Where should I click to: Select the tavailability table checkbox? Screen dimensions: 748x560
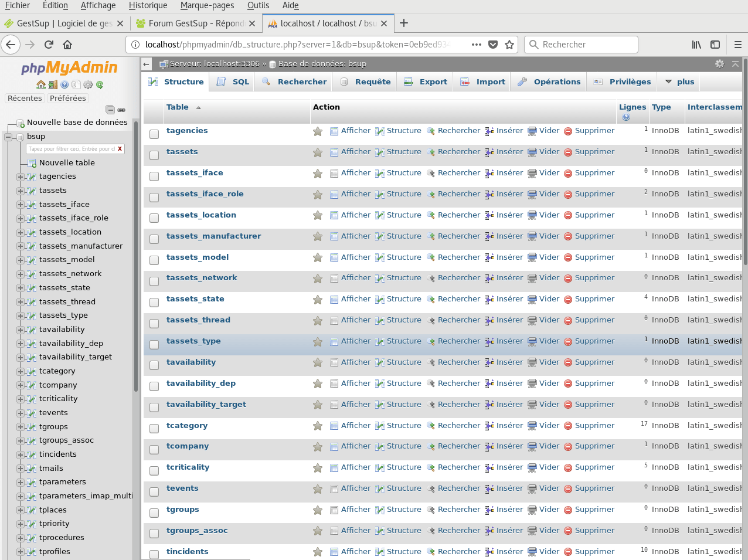coord(154,365)
